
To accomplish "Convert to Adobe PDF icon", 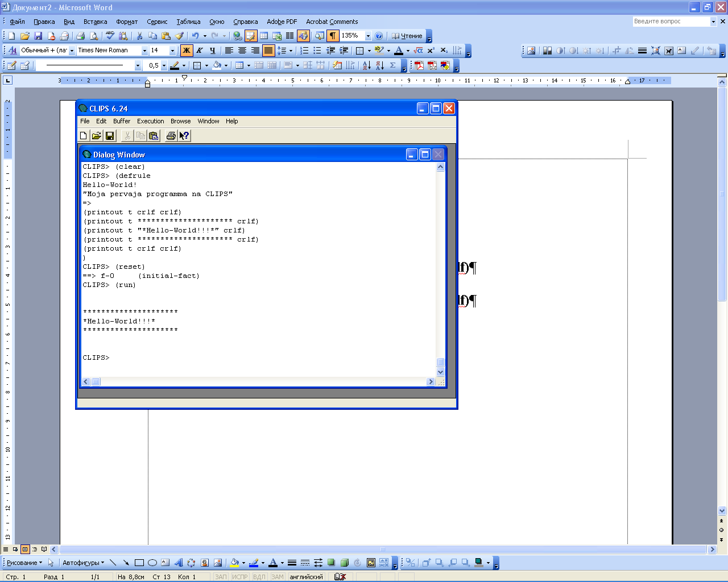I will coord(419,66).
